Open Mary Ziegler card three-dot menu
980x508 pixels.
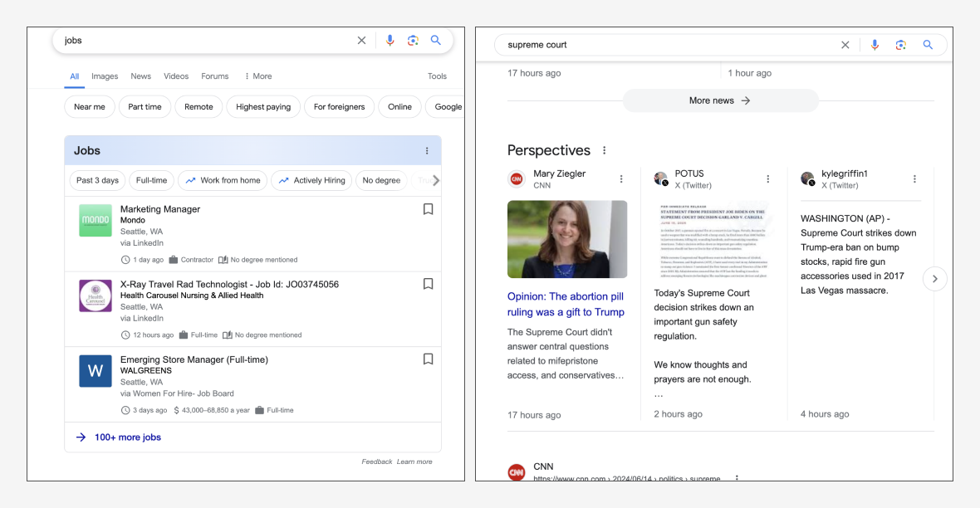click(621, 179)
